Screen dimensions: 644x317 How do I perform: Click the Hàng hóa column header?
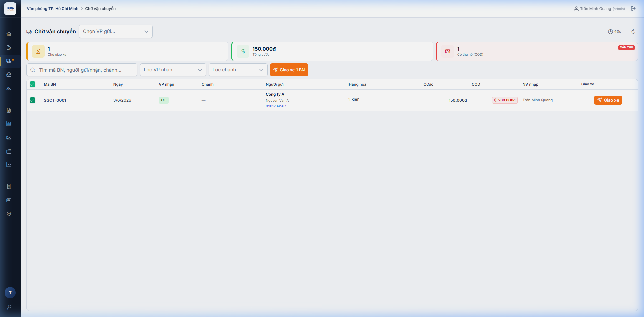pyautogui.click(x=358, y=84)
